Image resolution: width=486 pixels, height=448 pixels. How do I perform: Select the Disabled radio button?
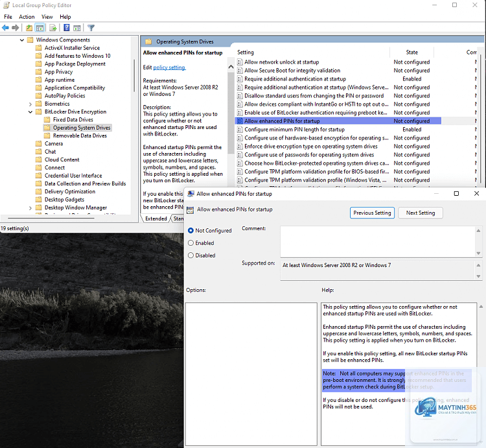(x=191, y=255)
